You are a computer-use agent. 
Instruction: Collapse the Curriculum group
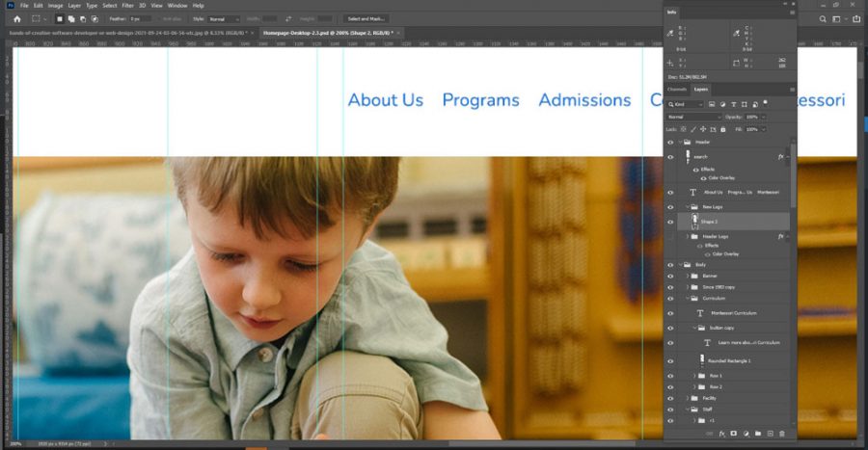688,299
